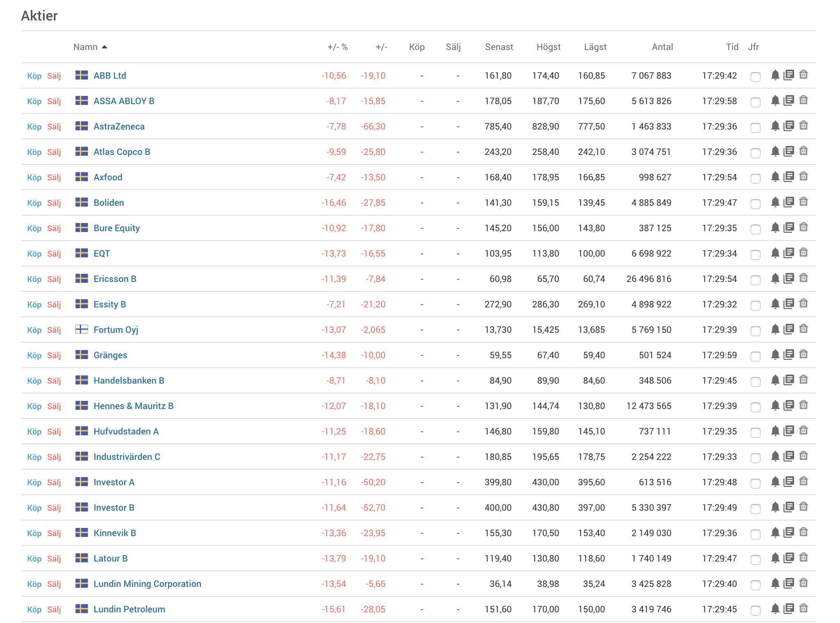The height and width of the screenshot is (623, 840).
Task: Click the bell icon in ASSA ABLOY B row
Action: 775,100
